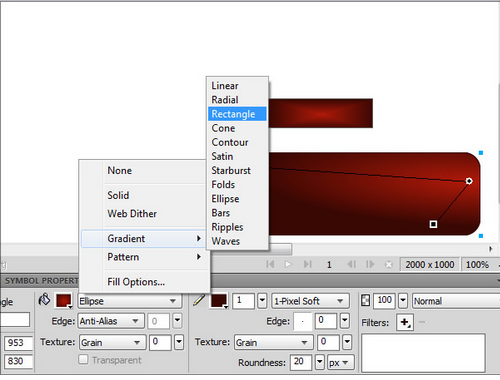Open fill type Ellipse dropdown

[130, 301]
